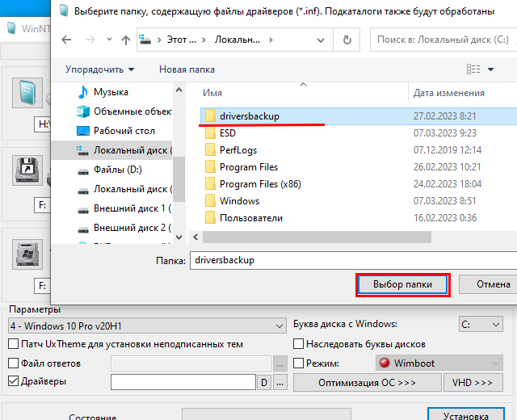
Task: Browse drivers folder with ellipsis button
Action: tap(280, 382)
